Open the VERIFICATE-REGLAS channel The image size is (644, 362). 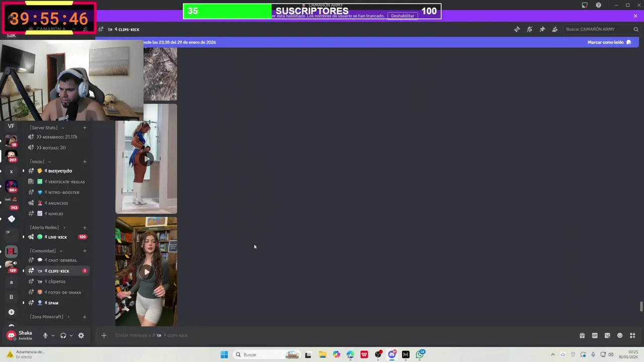click(x=57, y=182)
